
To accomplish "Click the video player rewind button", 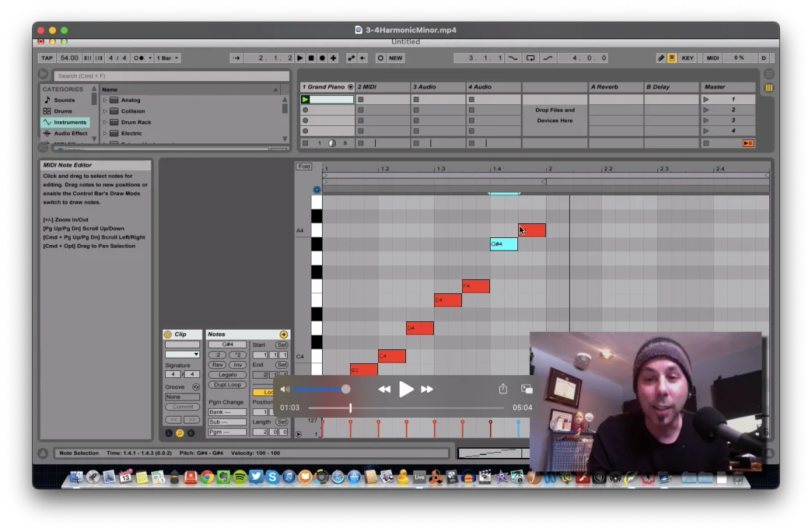I will (384, 389).
